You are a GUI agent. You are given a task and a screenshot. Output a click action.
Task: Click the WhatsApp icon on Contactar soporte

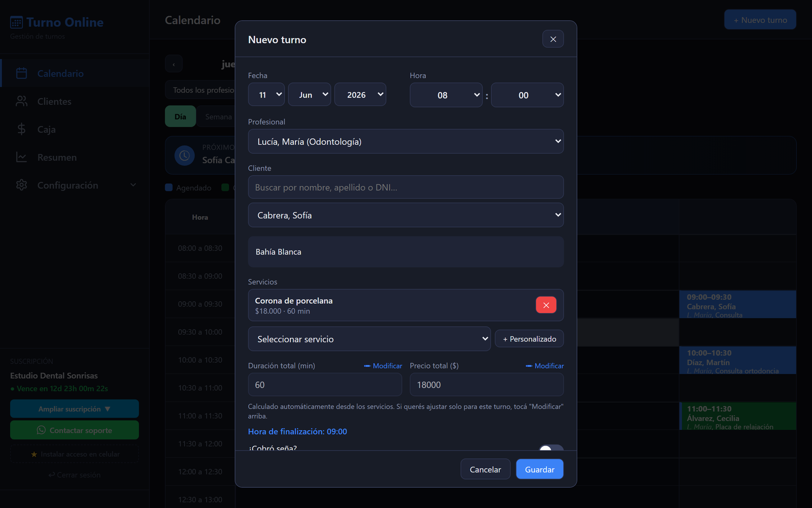click(x=41, y=430)
